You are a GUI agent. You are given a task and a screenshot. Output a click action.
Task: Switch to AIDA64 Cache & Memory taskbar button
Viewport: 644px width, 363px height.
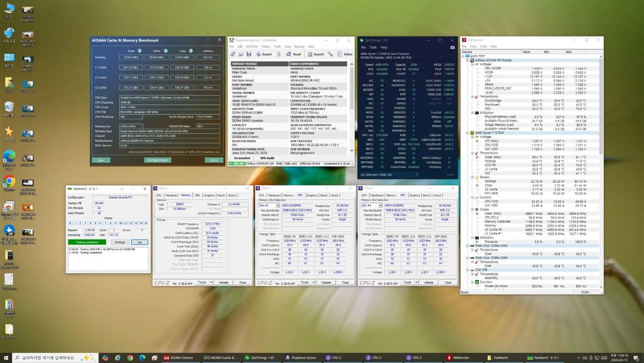coord(221,358)
